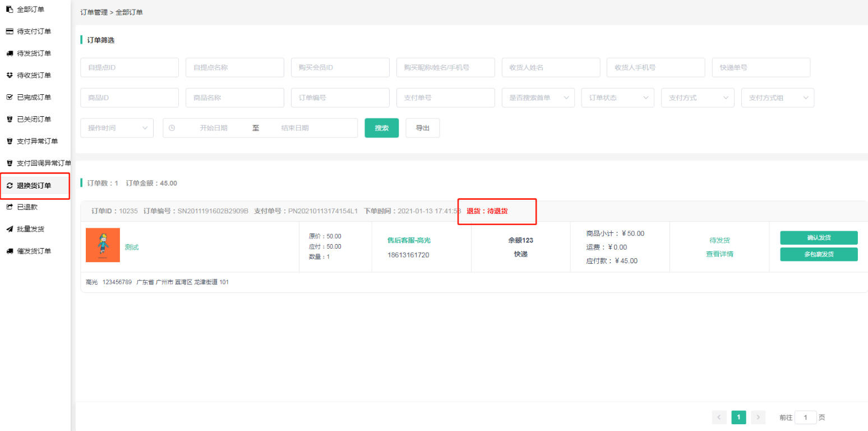Select 催发货订单 menu item
Image resolution: width=868 pixels, height=431 pixels.
tap(34, 251)
